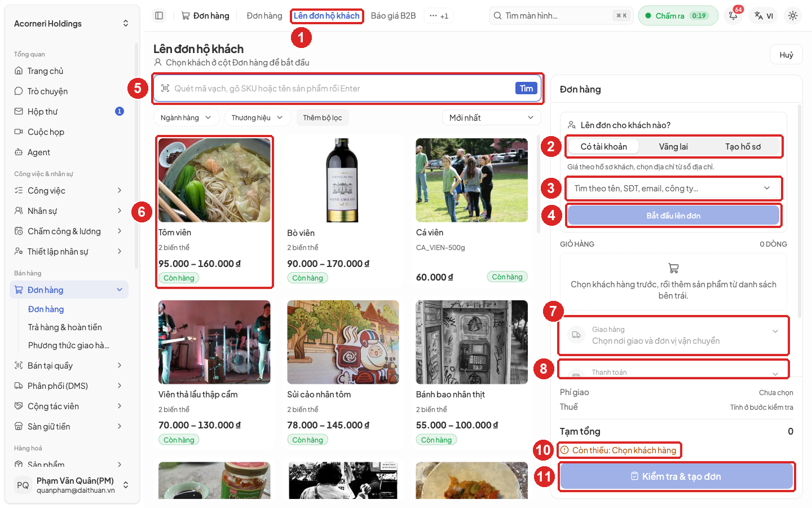The image size is (812, 508).
Task: Open the Thương hiệu filter dropdown
Action: [x=257, y=118]
